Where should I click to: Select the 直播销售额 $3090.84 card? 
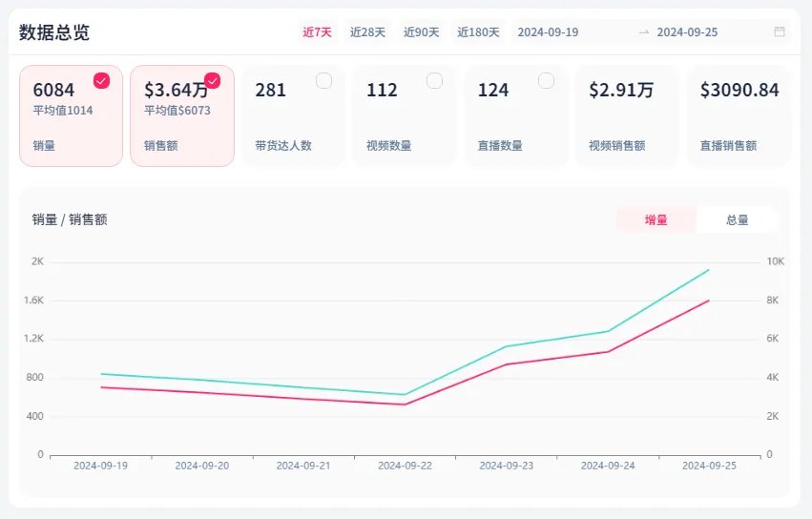pyautogui.click(x=739, y=115)
